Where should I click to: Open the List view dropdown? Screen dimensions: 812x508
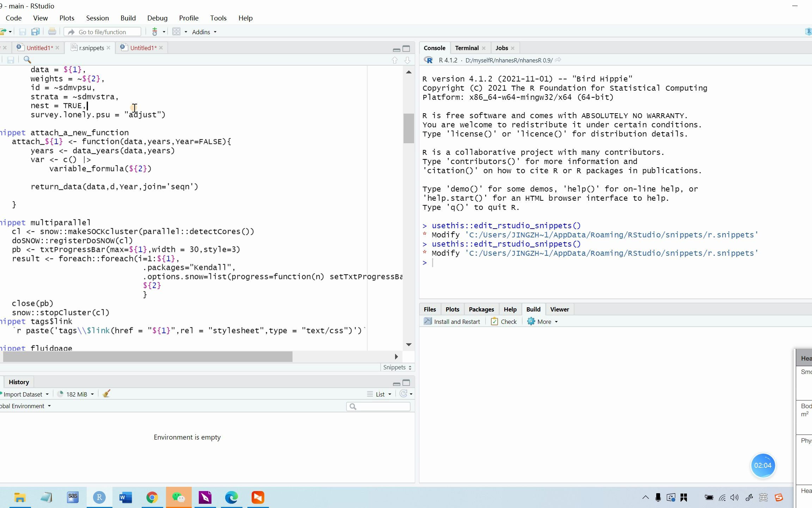coord(380,394)
